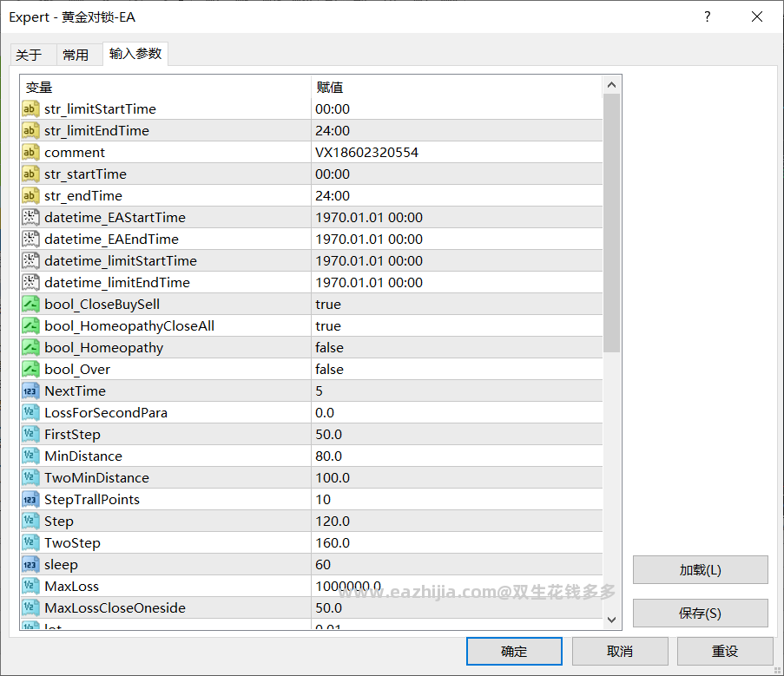Click the datetime icon beside datetime_EAEndTime

click(x=30, y=239)
